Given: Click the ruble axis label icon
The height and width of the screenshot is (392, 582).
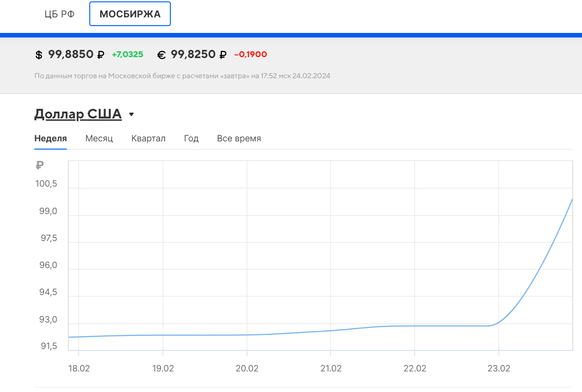Looking at the screenshot, I should coord(39,166).
